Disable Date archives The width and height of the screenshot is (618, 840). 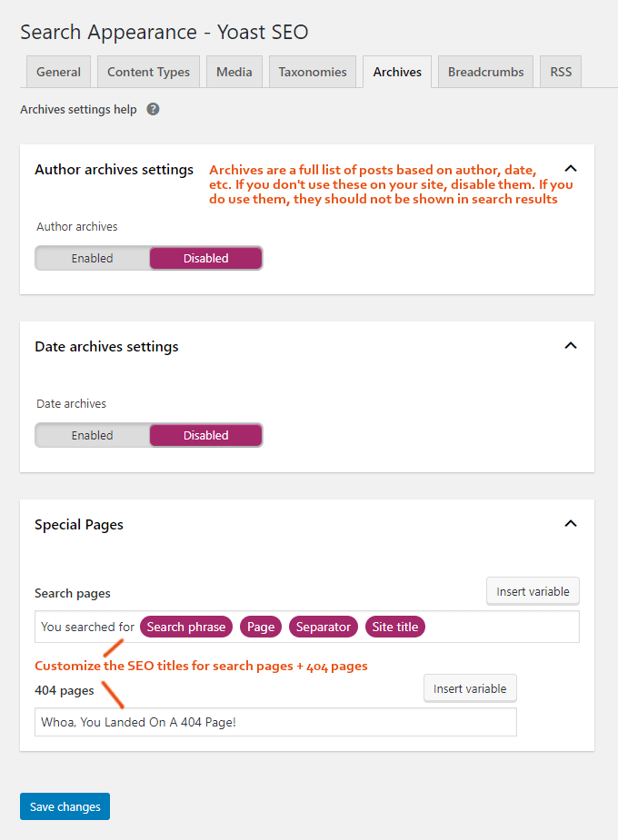click(x=205, y=435)
